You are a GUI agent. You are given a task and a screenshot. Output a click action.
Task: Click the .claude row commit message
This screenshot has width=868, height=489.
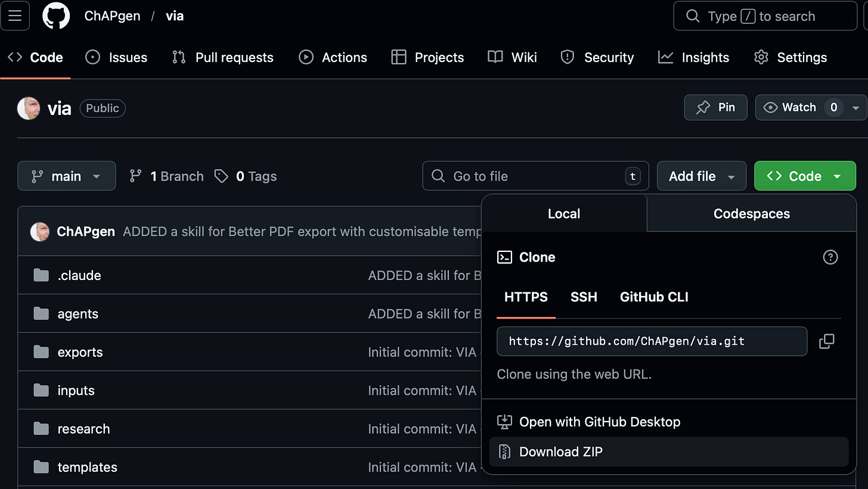click(424, 275)
